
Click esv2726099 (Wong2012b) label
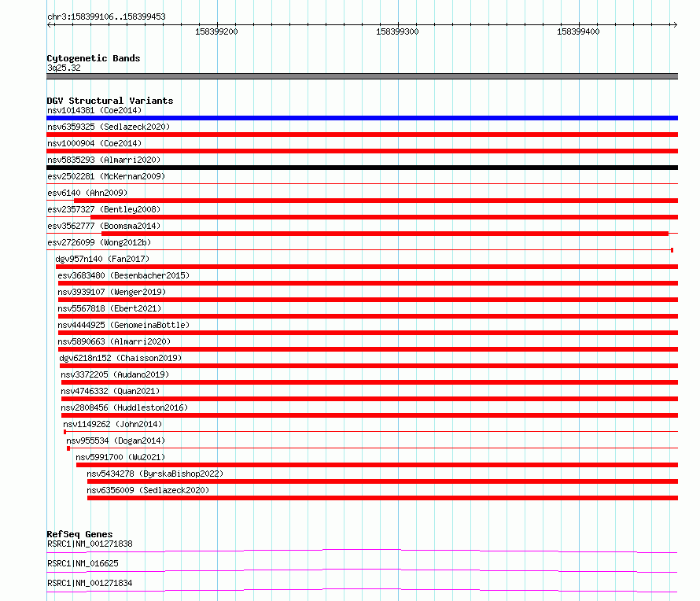pos(99,242)
